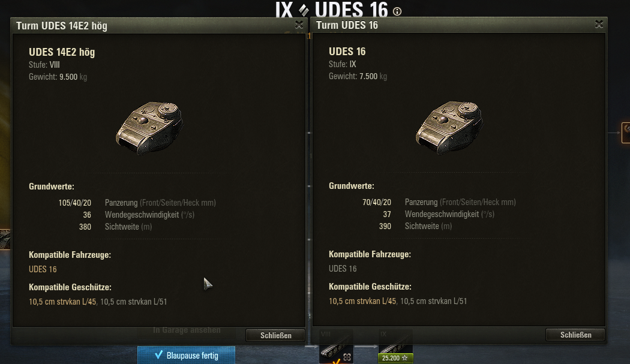Click the tank thumbnail at the left edge
This screenshot has height=364, width=630.
(5, 239)
